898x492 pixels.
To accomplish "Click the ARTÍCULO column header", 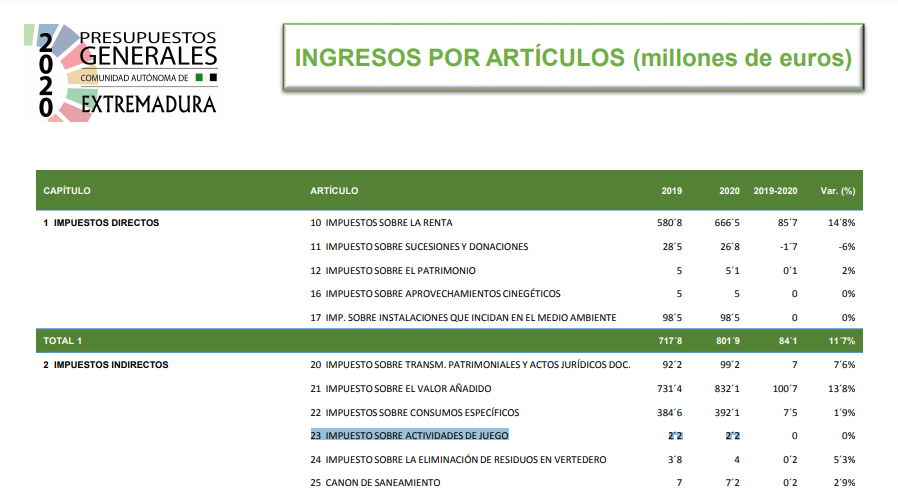I will 334,191.
